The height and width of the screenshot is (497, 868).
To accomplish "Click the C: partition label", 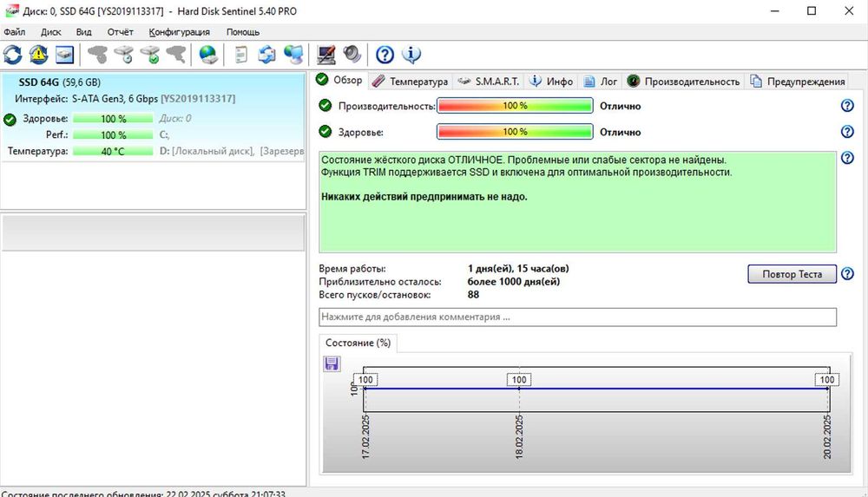I will [x=164, y=135].
